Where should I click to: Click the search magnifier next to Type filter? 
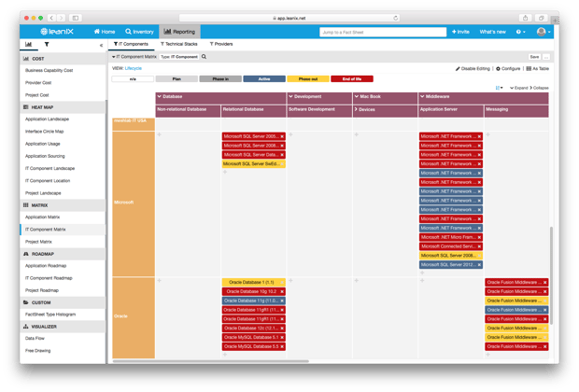[204, 57]
